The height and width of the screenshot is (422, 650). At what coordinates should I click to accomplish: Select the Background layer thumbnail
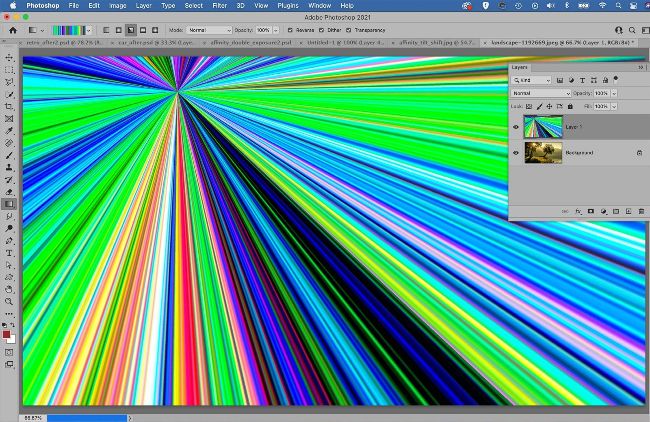pos(543,153)
